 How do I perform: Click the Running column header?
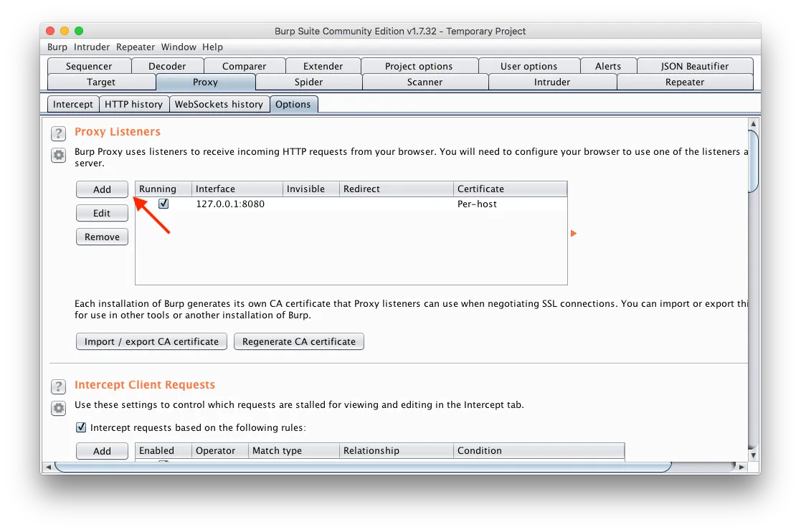[163, 189]
